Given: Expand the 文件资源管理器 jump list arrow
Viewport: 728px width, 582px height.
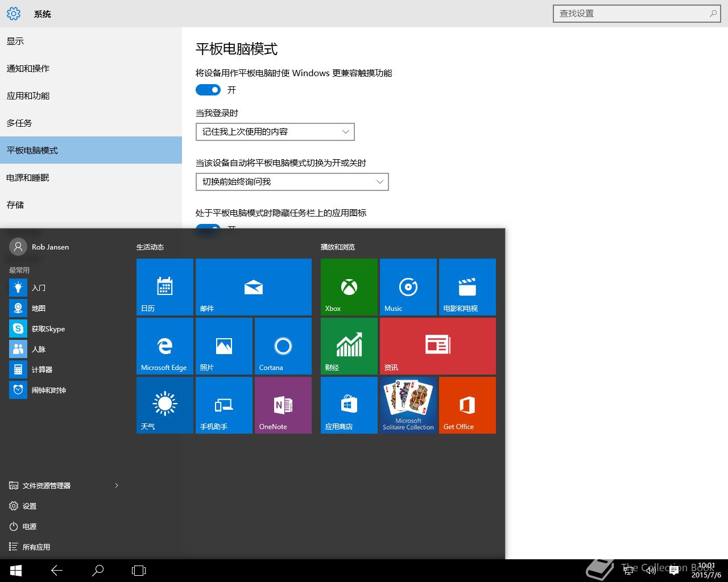Looking at the screenshot, I should pos(117,485).
